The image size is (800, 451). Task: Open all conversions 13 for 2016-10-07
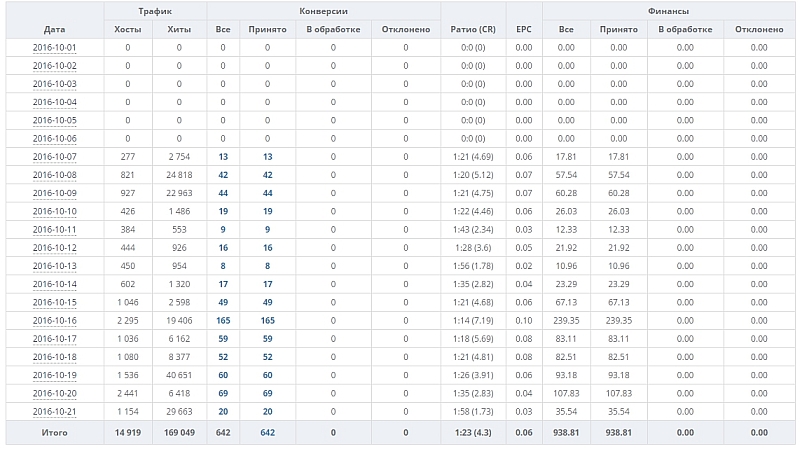coord(223,156)
